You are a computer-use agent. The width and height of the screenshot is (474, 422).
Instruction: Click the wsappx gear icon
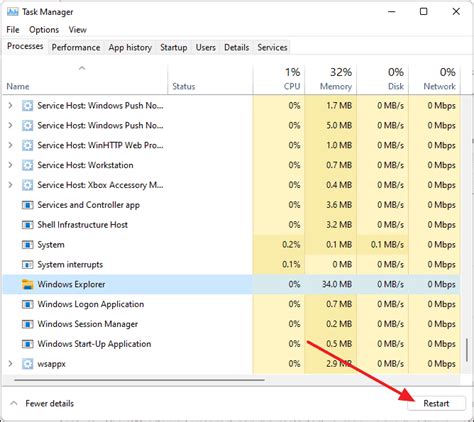click(x=27, y=364)
